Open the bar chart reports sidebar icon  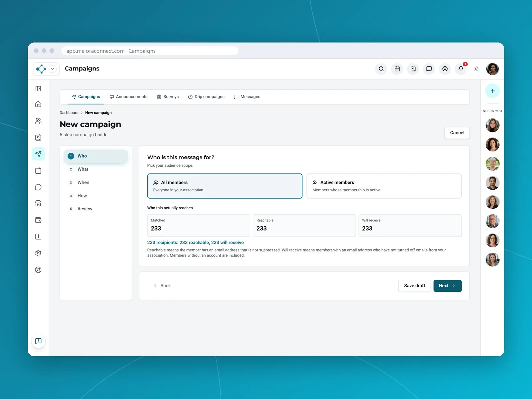click(38, 237)
